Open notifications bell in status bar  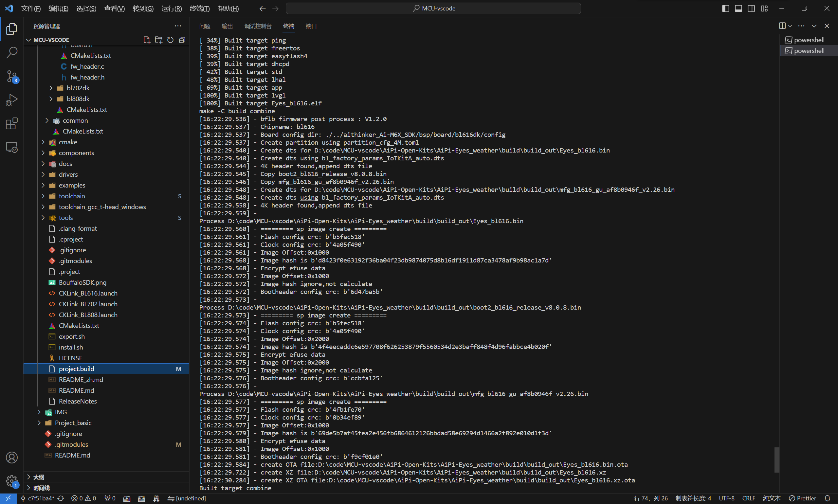pyautogui.click(x=828, y=498)
